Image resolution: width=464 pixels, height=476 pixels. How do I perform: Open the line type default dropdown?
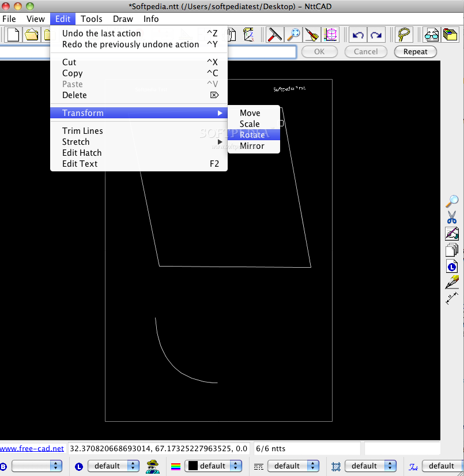pyautogui.click(x=293, y=466)
